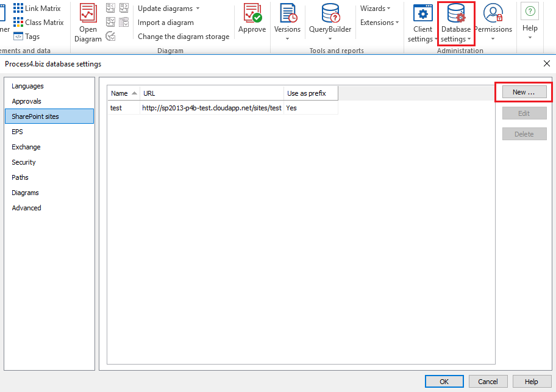The image size is (556, 392).
Task: Open the Versions tool
Action: point(287,18)
